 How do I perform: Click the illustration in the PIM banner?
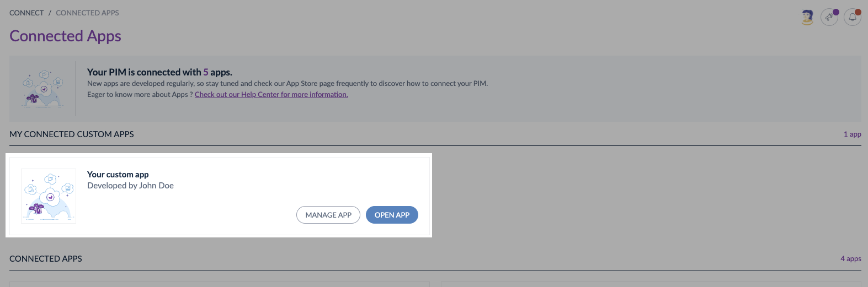(43, 88)
